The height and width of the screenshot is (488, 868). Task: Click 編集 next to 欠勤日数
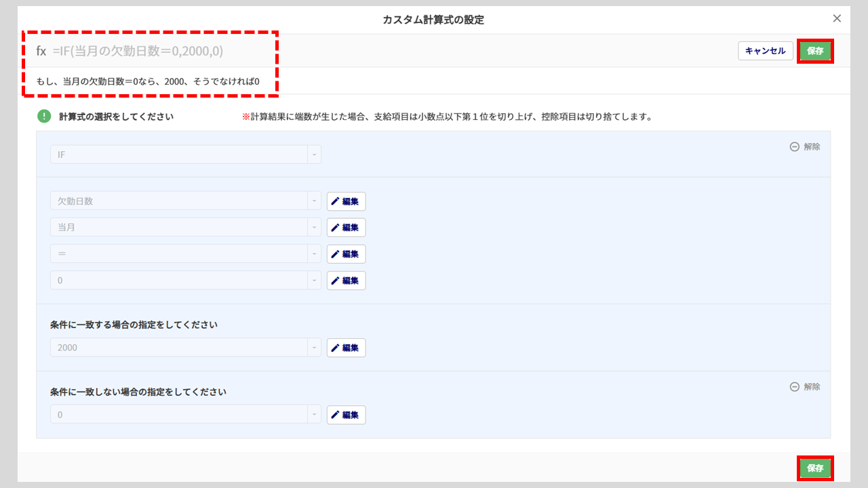coord(347,201)
